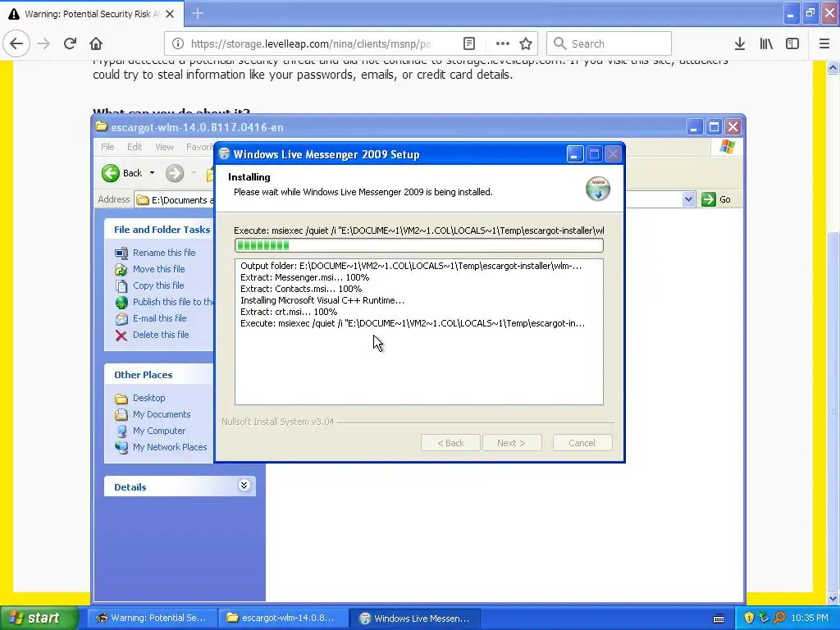
Task: Open the browser downloads panel
Action: tap(740, 43)
